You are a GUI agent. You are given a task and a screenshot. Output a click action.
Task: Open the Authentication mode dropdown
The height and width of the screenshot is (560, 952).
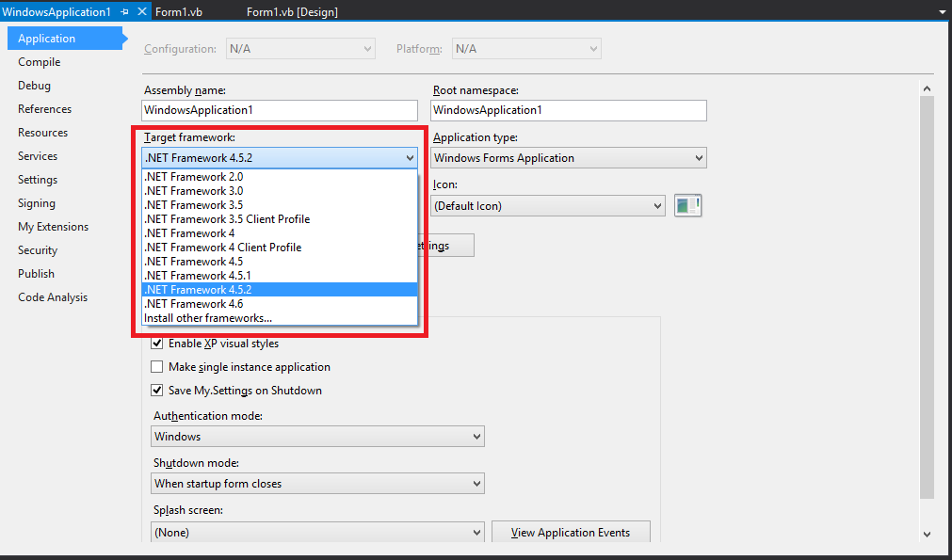[317, 436]
